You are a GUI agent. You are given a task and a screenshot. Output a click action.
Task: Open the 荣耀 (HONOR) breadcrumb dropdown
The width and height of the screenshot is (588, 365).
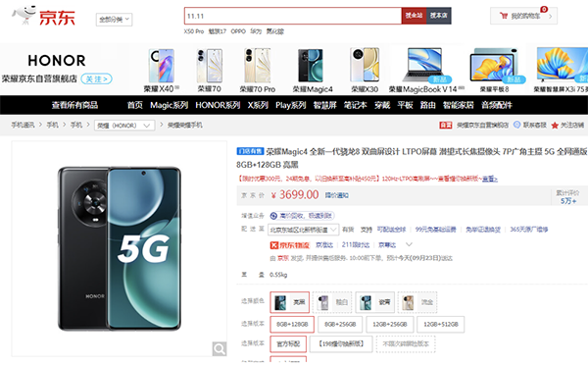tap(124, 126)
